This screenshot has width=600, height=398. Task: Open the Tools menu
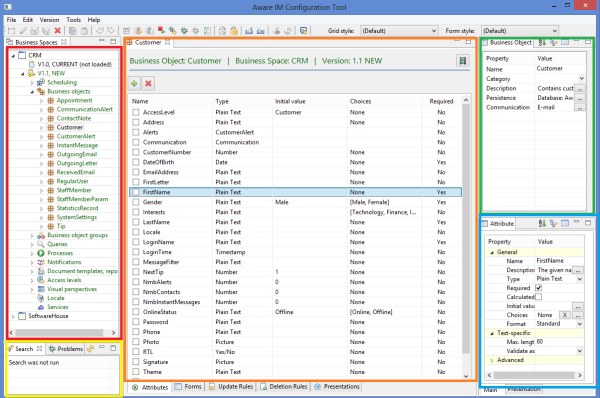(73, 20)
